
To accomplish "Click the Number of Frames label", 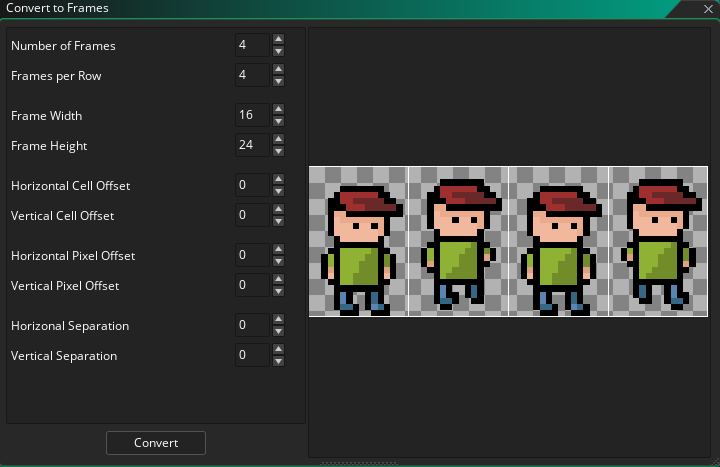I will pyautogui.click(x=63, y=46).
